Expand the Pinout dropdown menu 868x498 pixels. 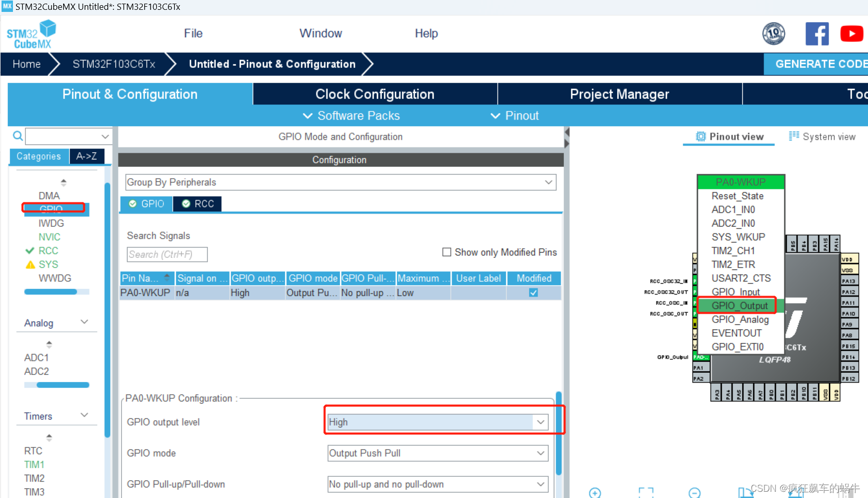(515, 116)
